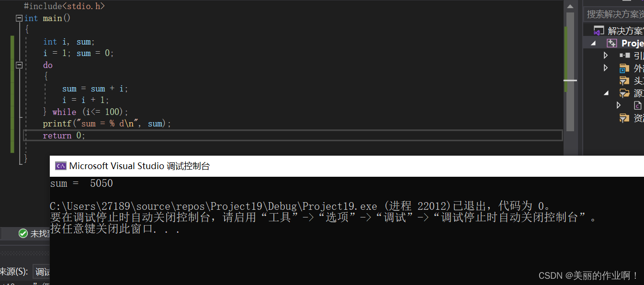
Task: Expand the references node arrow
Action: (606, 56)
